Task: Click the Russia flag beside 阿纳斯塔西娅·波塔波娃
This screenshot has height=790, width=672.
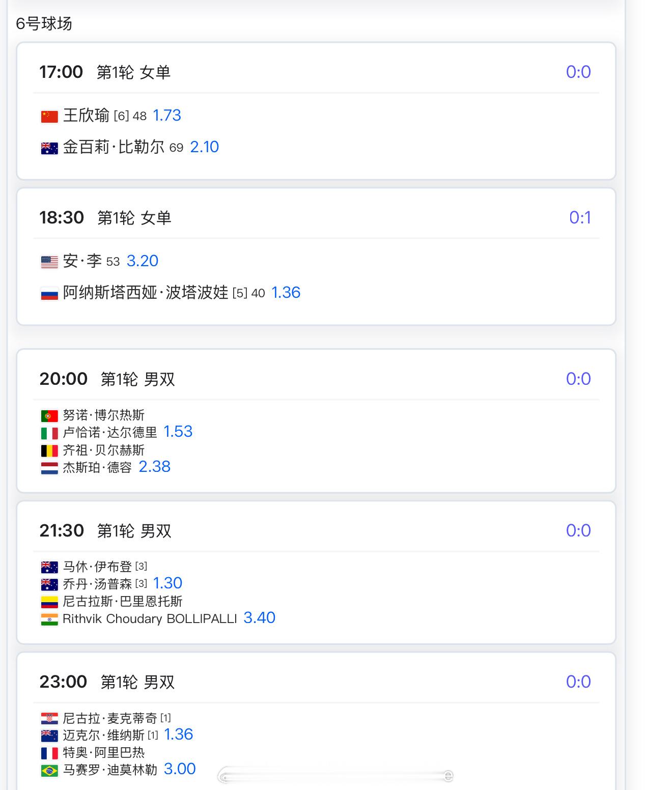Action: [49, 294]
